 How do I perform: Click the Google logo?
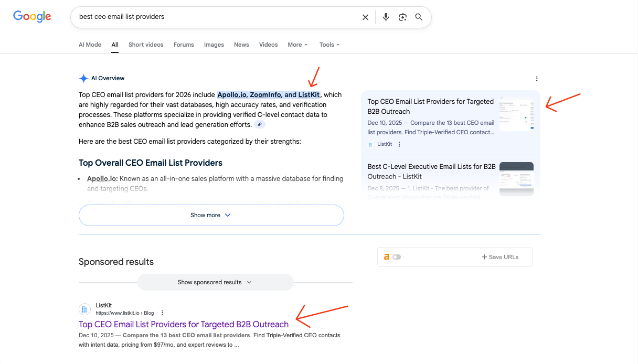[31, 16]
